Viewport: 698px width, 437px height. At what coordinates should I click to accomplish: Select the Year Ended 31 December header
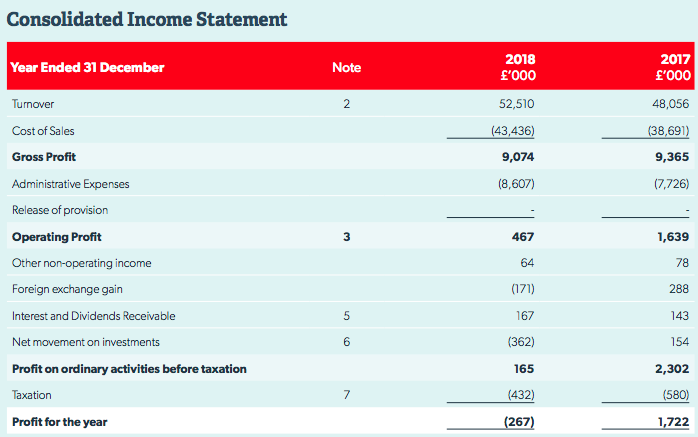(87, 67)
